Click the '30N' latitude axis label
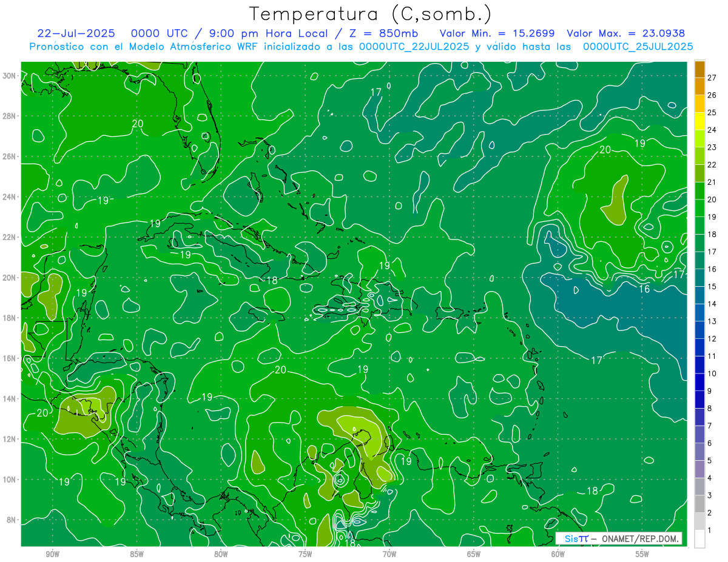Viewport: 728px width, 562px height. (x=10, y=76)
